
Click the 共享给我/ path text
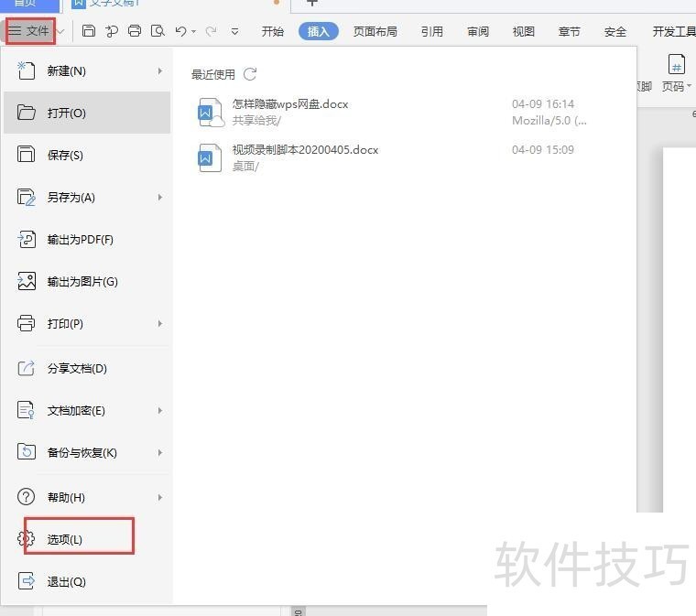(256, 121)
